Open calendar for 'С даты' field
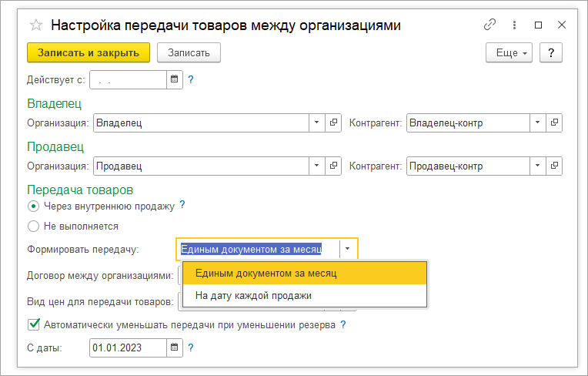 pyautogui.click(x=174, y=347)
